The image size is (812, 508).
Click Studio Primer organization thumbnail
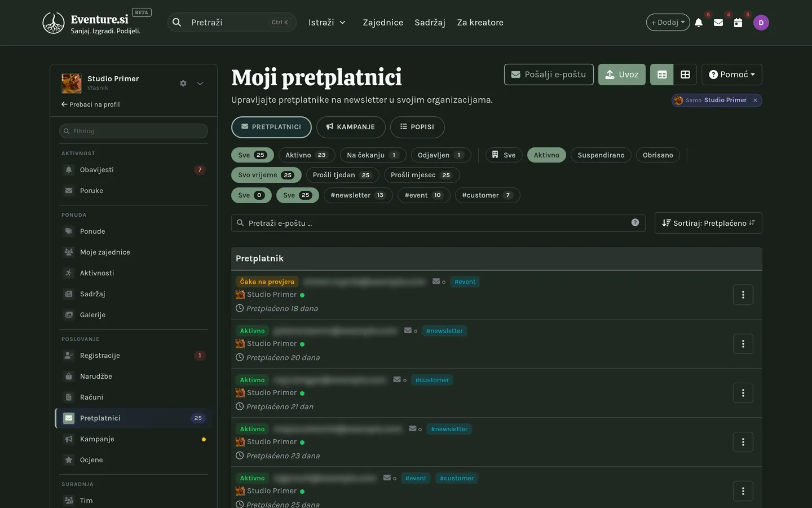point(72,84)
